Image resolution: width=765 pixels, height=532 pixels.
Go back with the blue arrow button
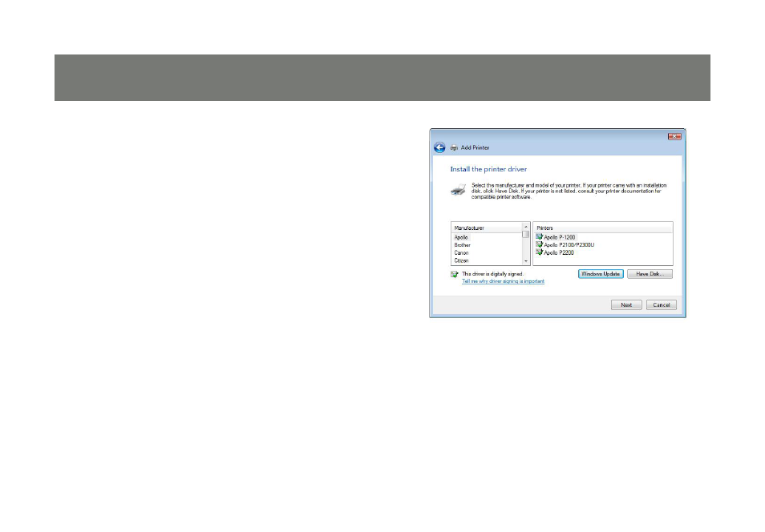[439, 147]
